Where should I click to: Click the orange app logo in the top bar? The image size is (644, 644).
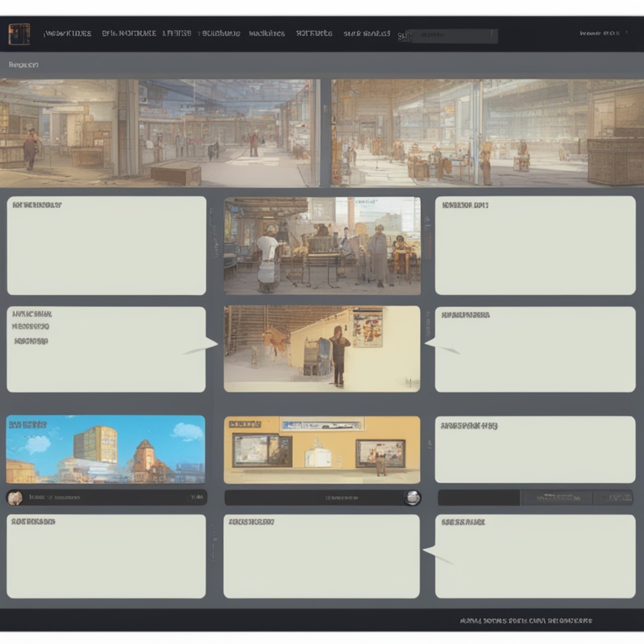(18, 34)
